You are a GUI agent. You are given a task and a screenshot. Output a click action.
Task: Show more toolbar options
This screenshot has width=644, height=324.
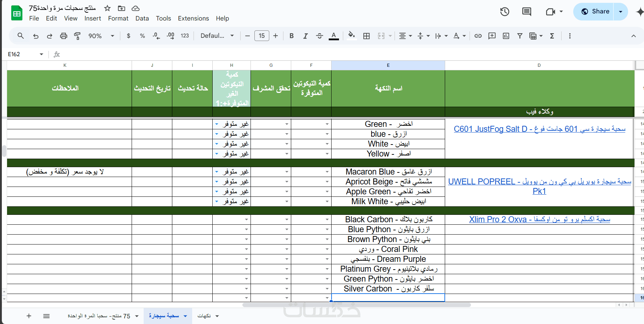point(570,36)
